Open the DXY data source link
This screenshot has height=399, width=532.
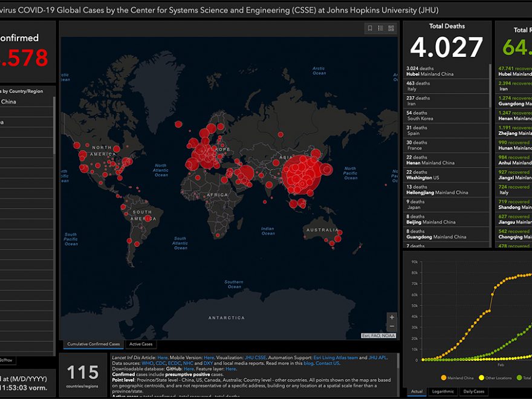(x=208, y=363)
